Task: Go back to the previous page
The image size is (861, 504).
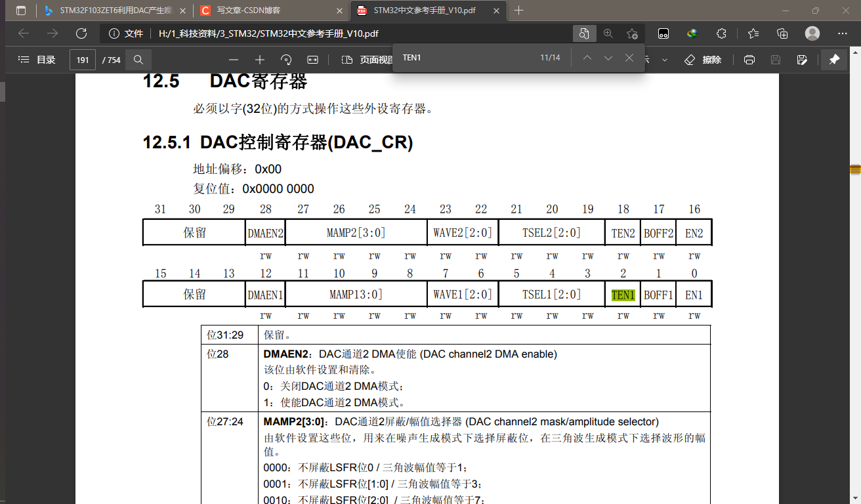Action: coord(24,33)
